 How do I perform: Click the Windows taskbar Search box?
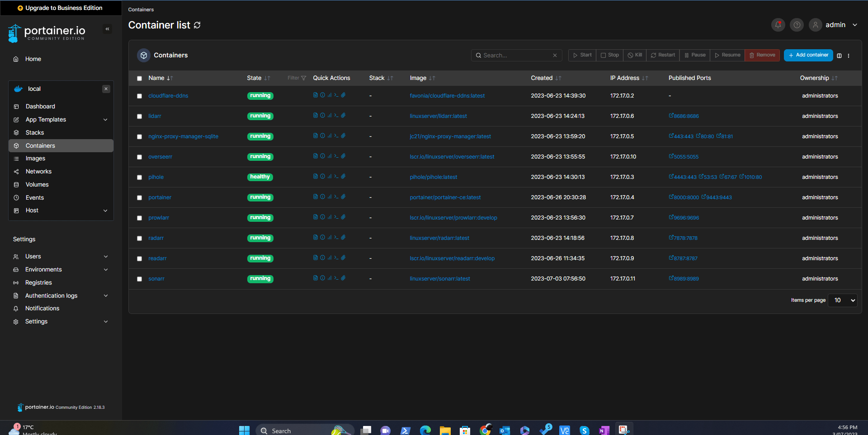click(304, 430)
